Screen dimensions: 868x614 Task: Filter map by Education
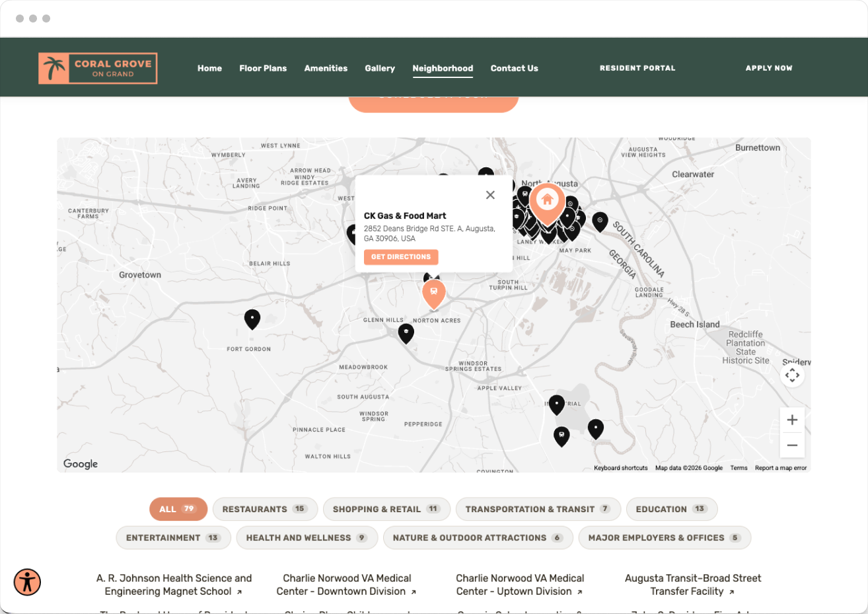click(671, 509)
